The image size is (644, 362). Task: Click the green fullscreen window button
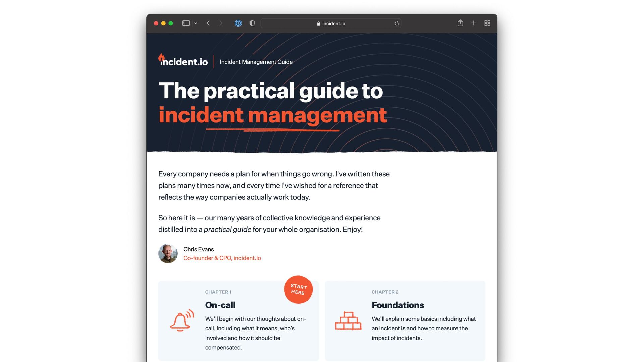coord(171,23)
